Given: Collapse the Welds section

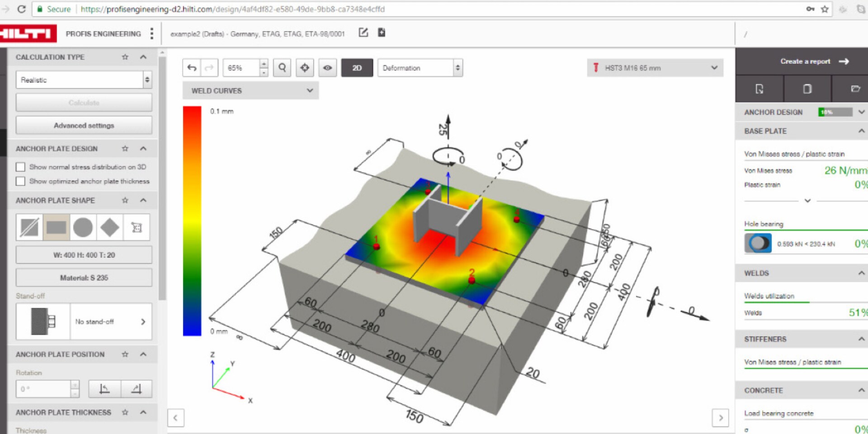Looking at the screenshot, I should 861,273.
